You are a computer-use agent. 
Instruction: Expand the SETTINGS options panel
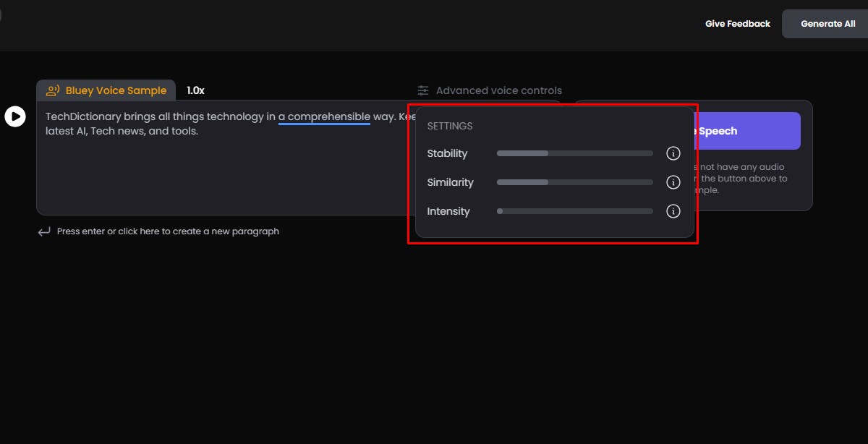pyautogui.click(x=450, y=126)
